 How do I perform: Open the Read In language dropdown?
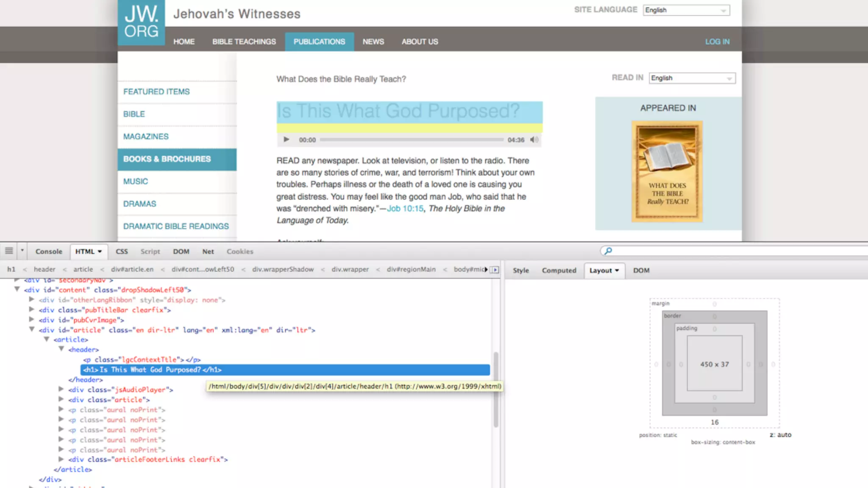click(x=692, y=78)
